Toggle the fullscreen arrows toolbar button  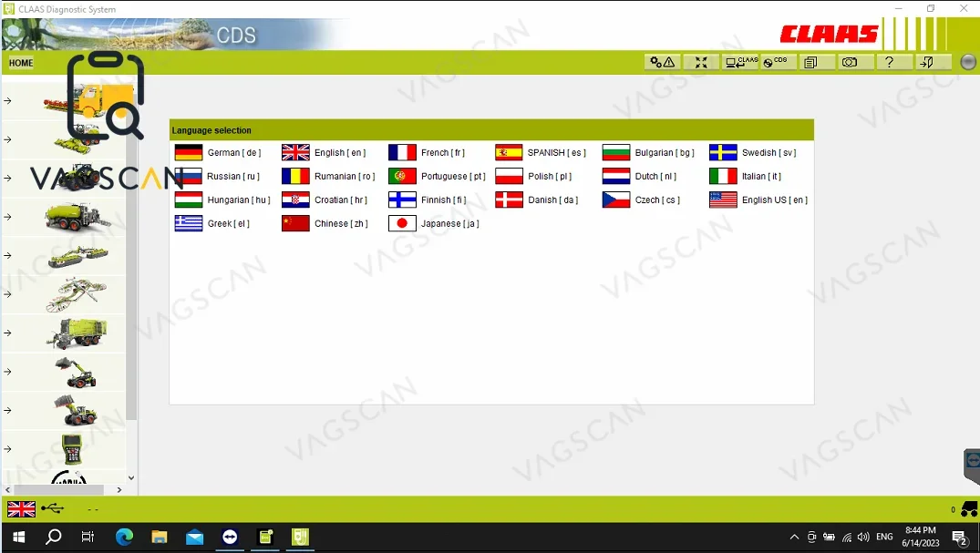point(701,62)
